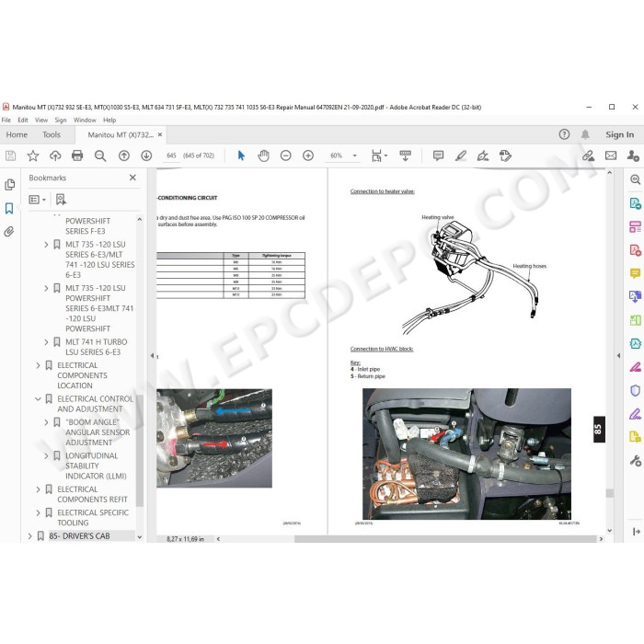Click the Sign In button
The image size is (644, 644).
(x=619, y=134)
